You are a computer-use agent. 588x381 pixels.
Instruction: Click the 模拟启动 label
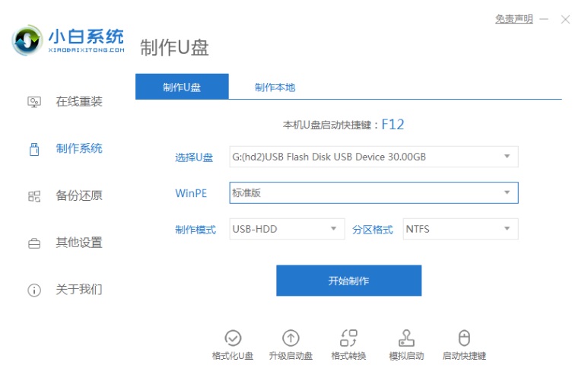406,356
